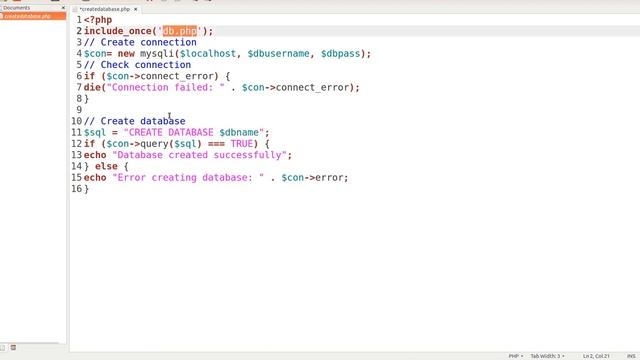Viewport: 640px width, 360px height.
Task: Click "Database created successfully" string
Action: coord(200,155)
